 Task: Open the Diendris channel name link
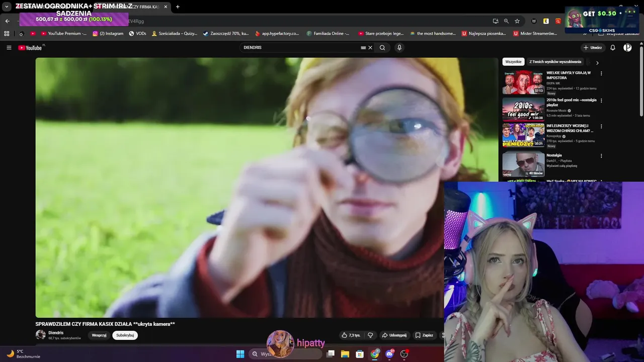tap(56, 333)
